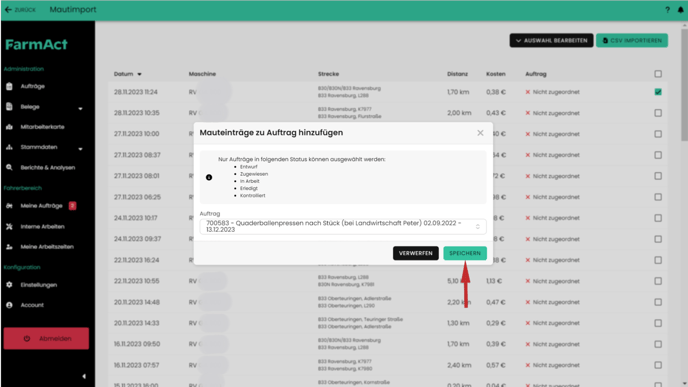This screenshot has width=688, height=387.
Task: Click the Kosten column header
Action: [495, 74]
